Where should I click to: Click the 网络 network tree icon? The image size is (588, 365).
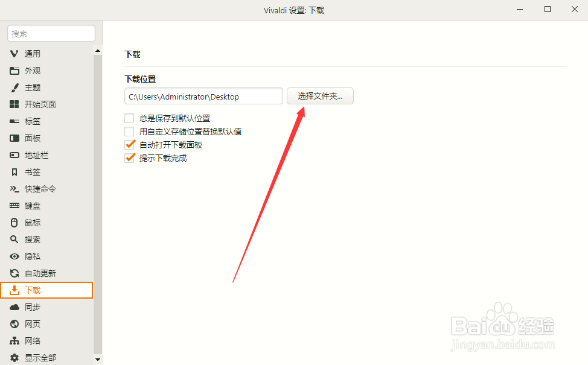tap(14, 341)
